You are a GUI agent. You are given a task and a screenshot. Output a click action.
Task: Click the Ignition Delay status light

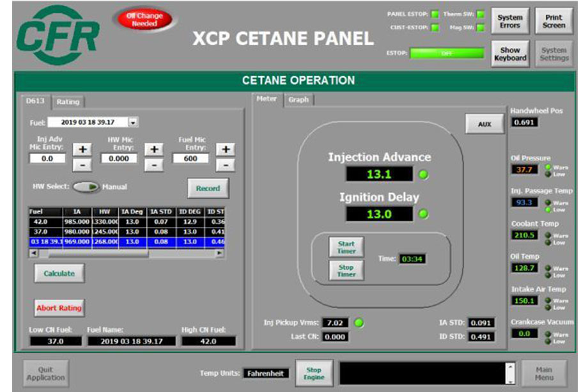pos(423,214)
